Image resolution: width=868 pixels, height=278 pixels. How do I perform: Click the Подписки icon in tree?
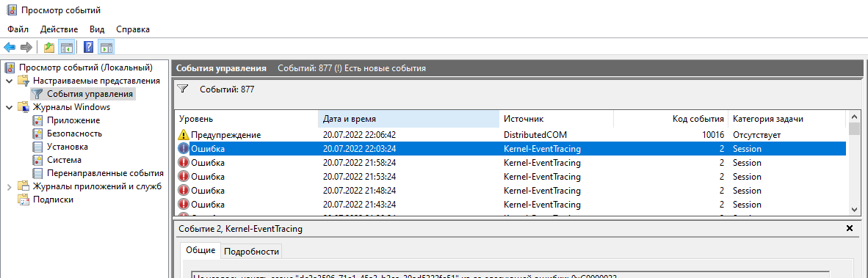23,200
